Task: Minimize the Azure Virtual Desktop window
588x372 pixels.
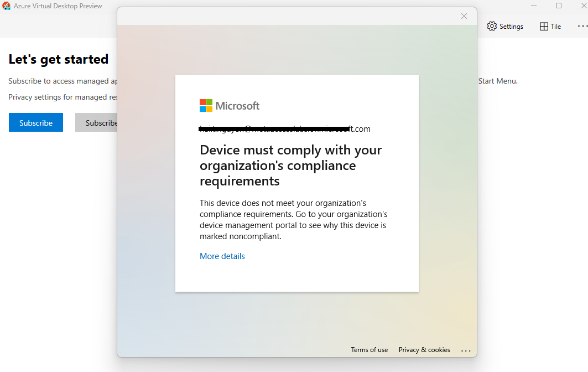Action: point(534,6)
